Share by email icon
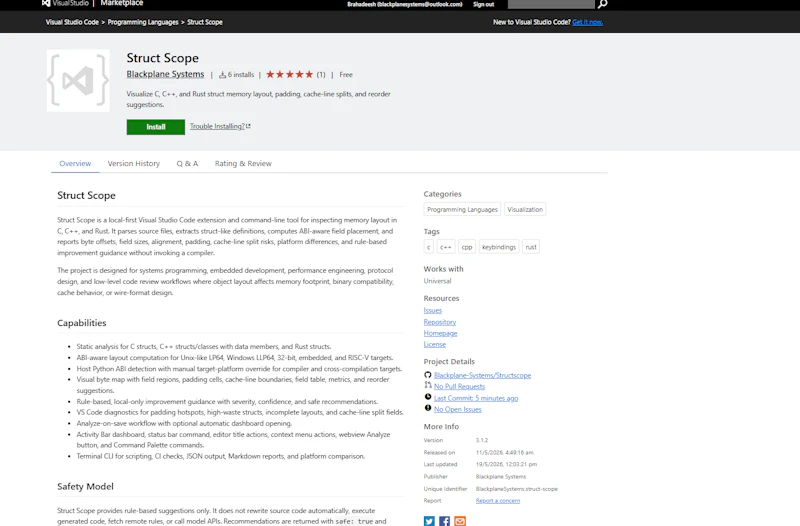 pos(460,521)
